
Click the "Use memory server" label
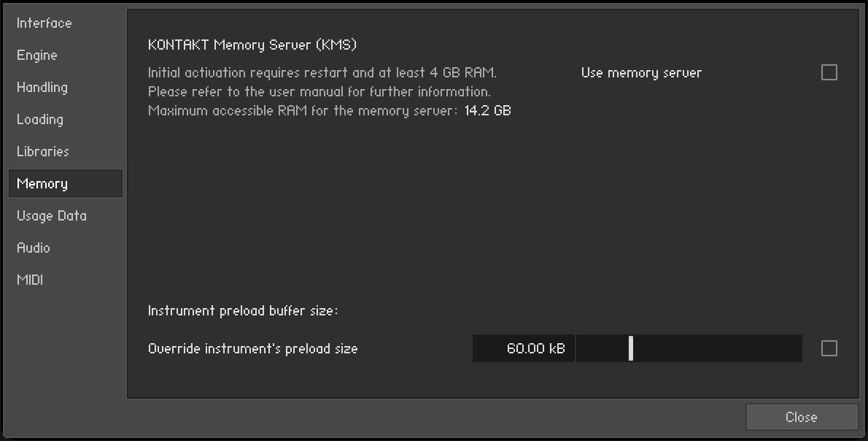641,73
